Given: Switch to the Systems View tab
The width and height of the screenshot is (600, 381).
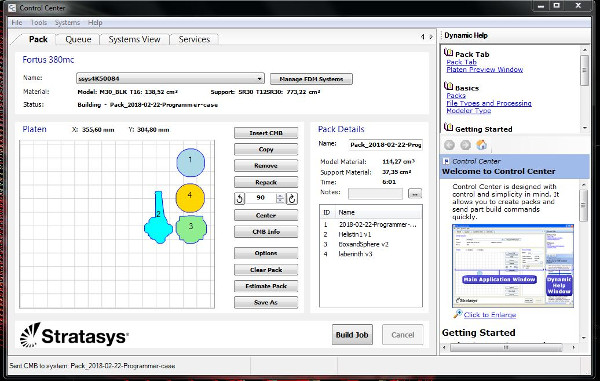Looking at the screenshot, I should click(134, 39).
